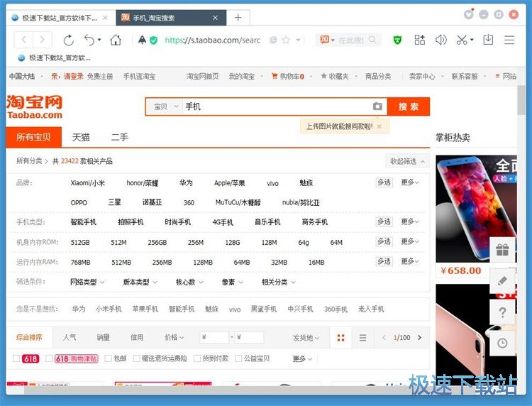The image size is (532, 406).
Task: Click the gift box sidebar icon
Action: [x=502, y=250]
